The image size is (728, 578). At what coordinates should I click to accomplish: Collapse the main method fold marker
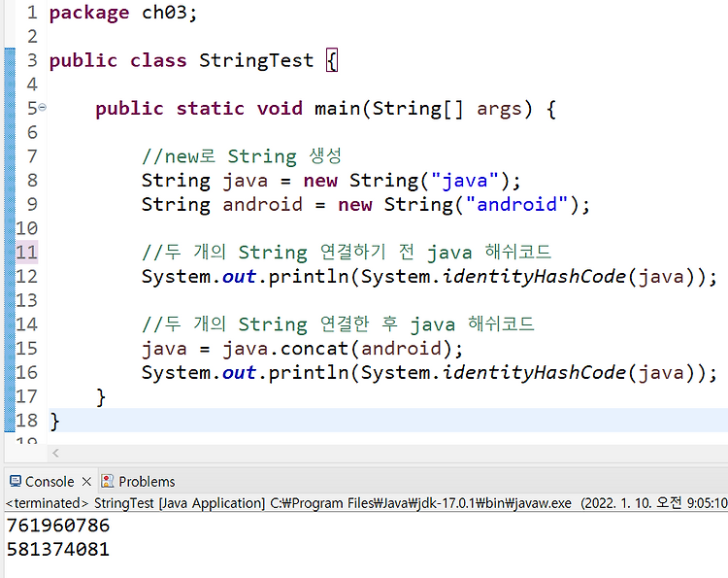tap(43, 108)
